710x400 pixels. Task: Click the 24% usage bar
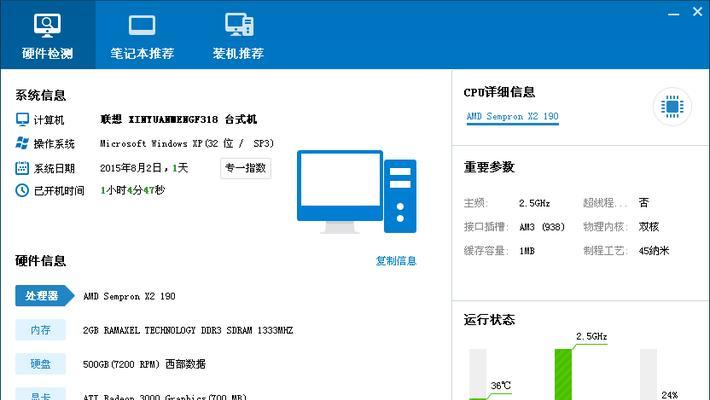click(x=648, y=374)
